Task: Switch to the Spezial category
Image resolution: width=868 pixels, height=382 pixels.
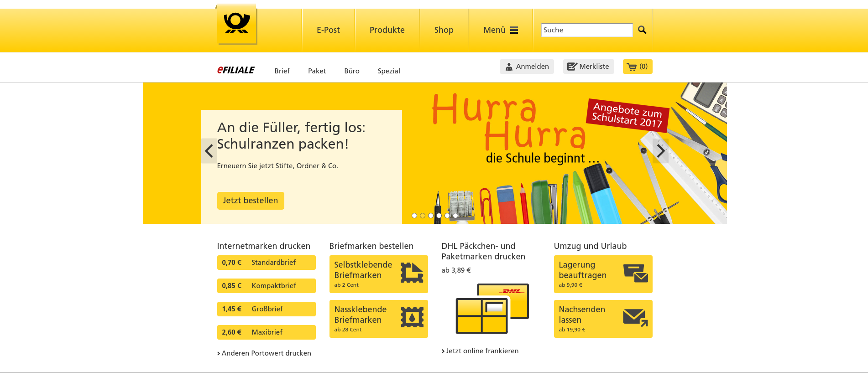Action: (389, 71)
